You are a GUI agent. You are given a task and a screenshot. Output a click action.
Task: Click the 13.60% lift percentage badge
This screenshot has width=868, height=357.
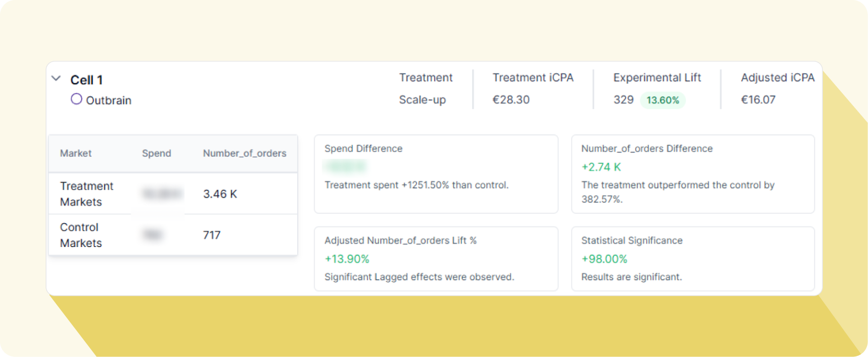coord(663,100)
